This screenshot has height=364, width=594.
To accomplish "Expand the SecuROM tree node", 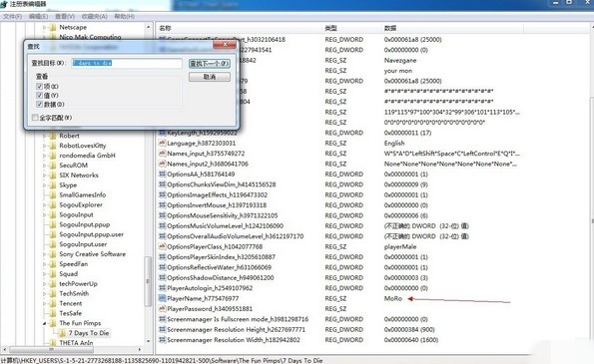I will (44, 166).
